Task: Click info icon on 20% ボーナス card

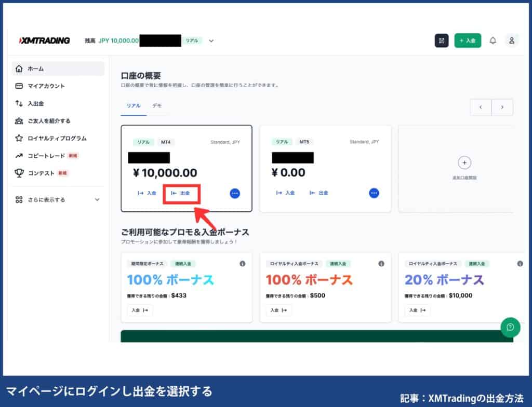Action: coord(520,264)
